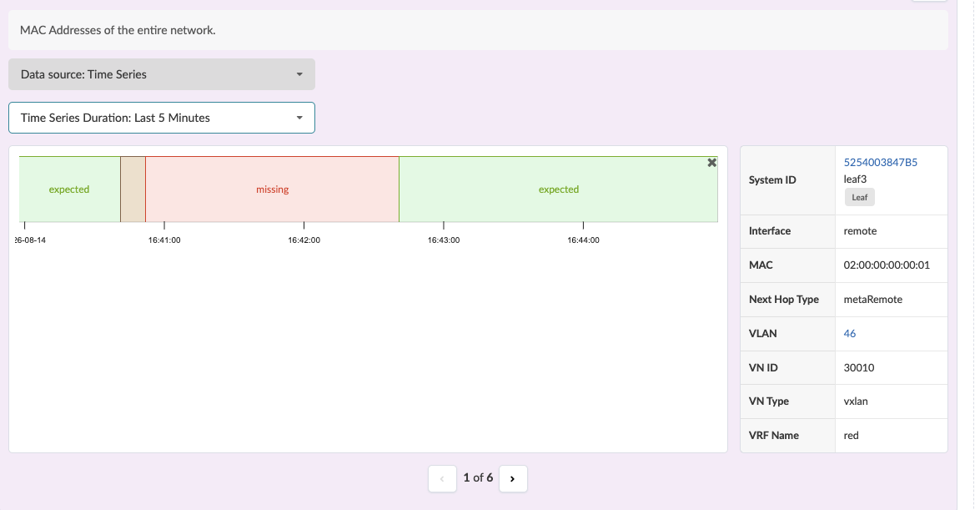Close the time series chart with X icon

pos(711,163)
